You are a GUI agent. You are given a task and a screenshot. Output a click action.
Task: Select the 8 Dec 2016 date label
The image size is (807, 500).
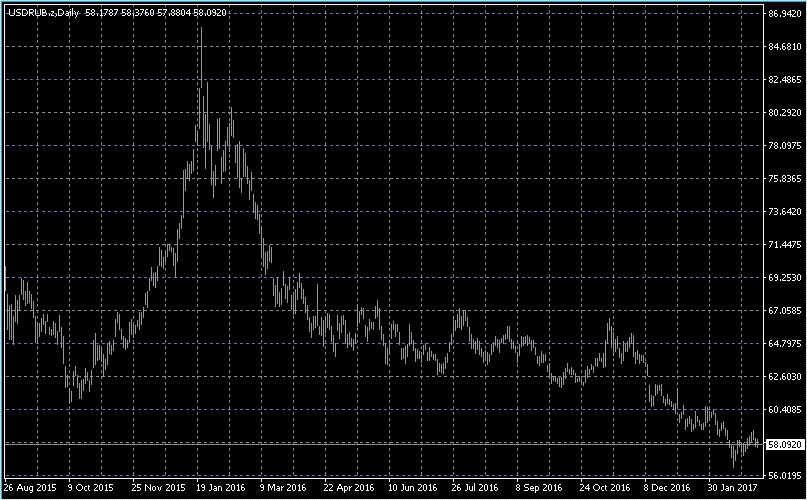(666, 487)
